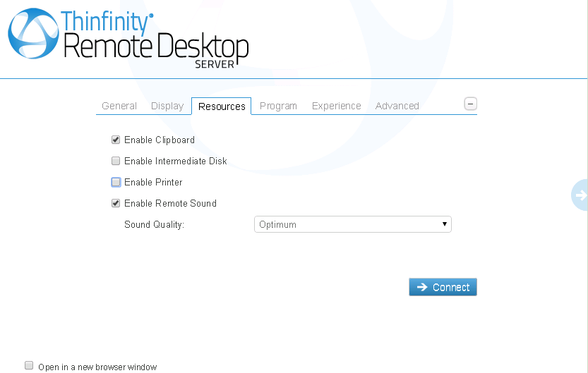Switch to the General tab

click(x=119, y=106)
